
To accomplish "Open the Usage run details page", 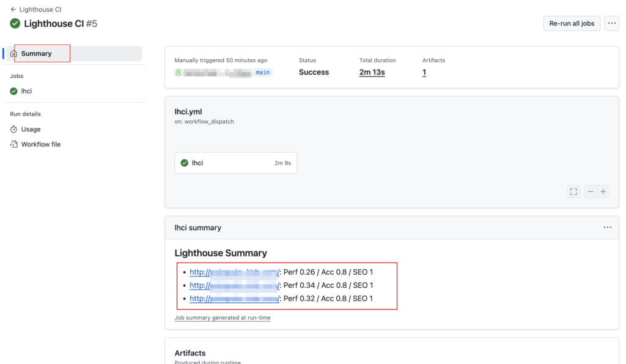I will click(x=31, y=129).
